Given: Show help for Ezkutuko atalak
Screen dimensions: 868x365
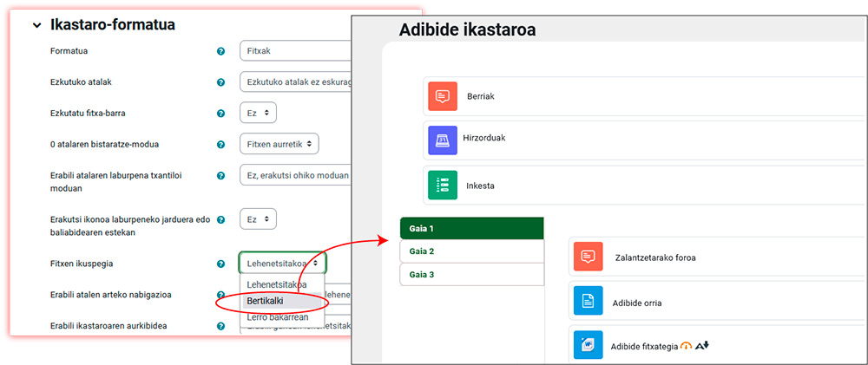Looking at the screenshot, I should coord(220,82).
